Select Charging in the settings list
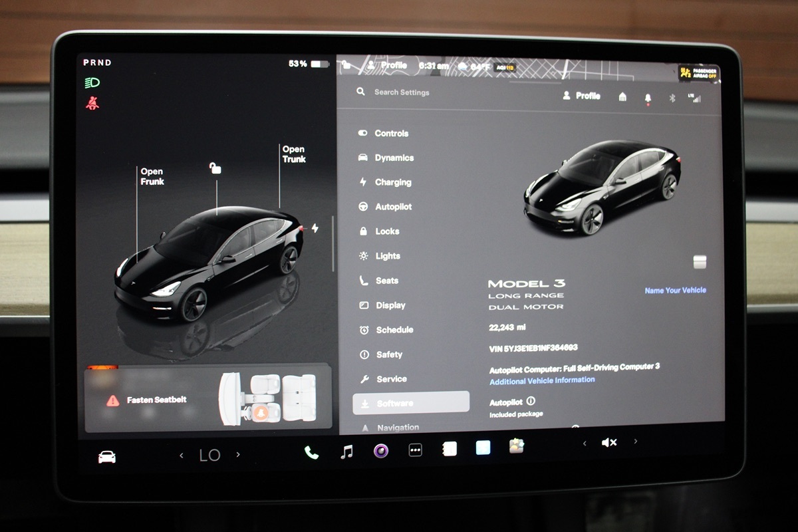This screenshot has height=532, width=798. point(392,182)
